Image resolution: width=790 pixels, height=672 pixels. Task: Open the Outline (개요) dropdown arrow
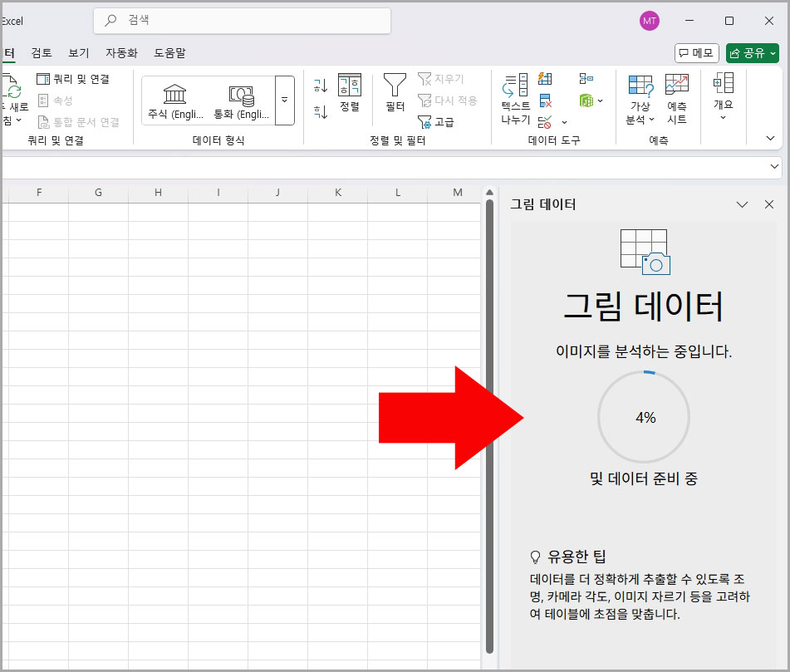(723, 118)
